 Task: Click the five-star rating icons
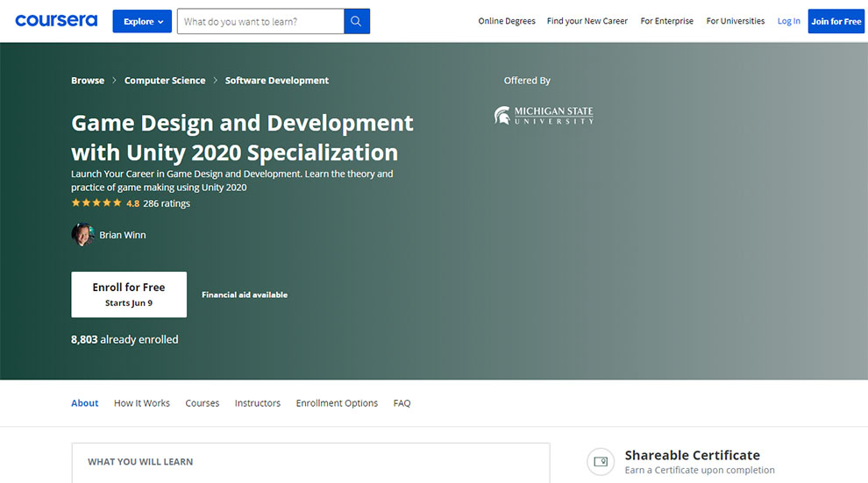point(96,203)
